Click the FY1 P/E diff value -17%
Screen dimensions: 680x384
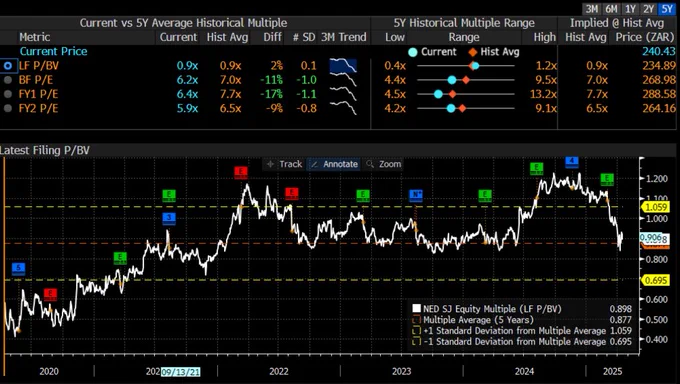[271, 94]
